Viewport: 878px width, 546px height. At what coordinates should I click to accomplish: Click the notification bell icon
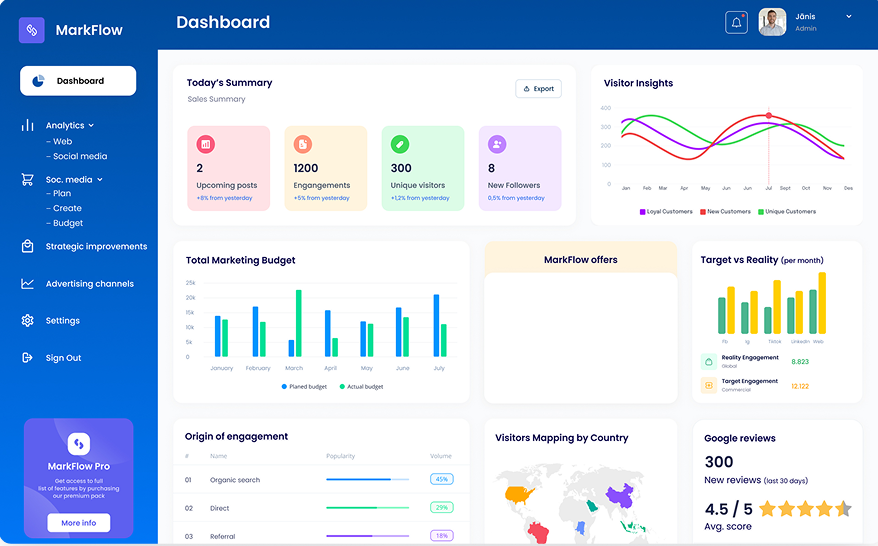[x=736, y=22]
